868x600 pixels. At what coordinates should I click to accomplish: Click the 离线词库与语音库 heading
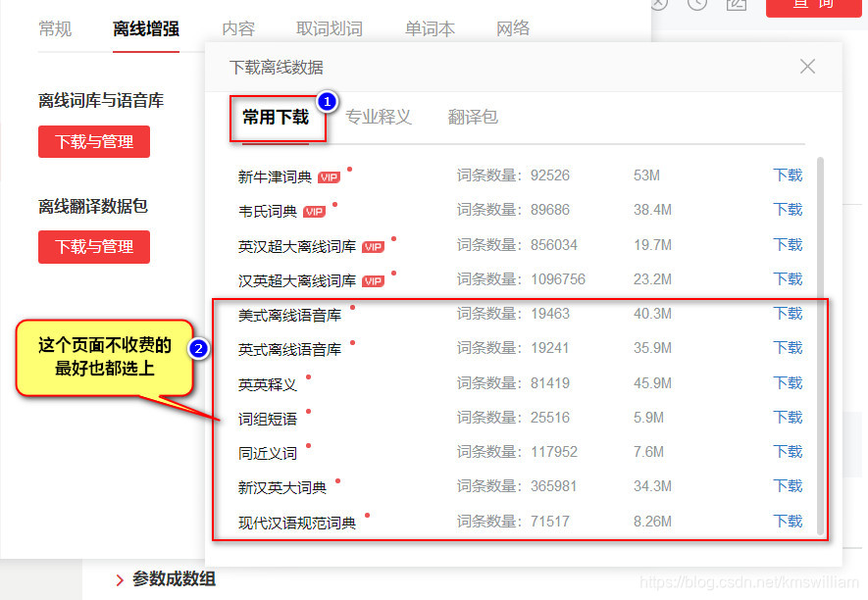click(101, 100)
